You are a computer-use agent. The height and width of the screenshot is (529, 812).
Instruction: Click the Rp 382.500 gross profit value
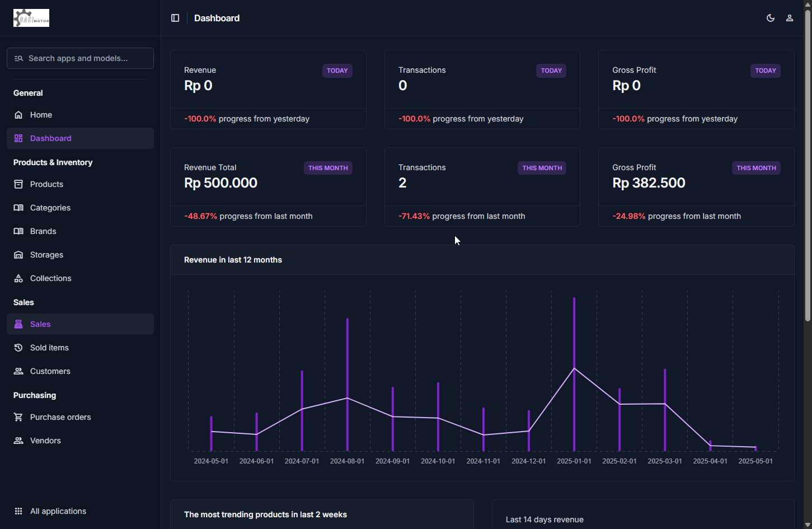click(x=649, y=183)
